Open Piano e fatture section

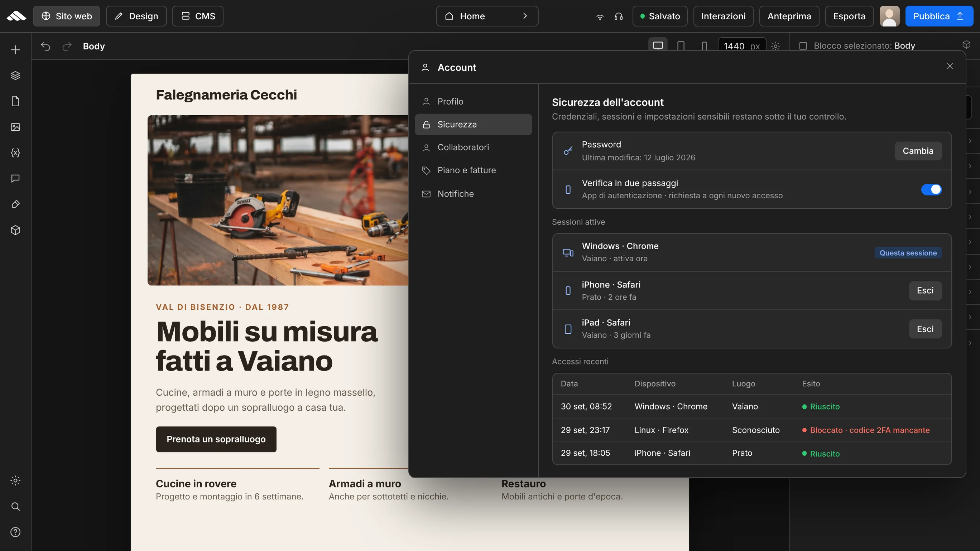473,170
